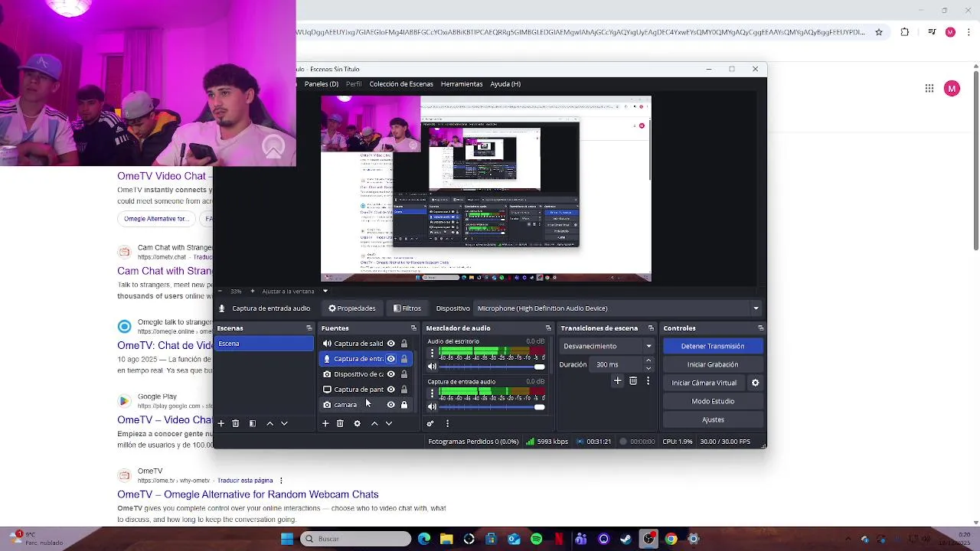
Task: Move source down in Fuentes
Action: (x=389, y=423)
